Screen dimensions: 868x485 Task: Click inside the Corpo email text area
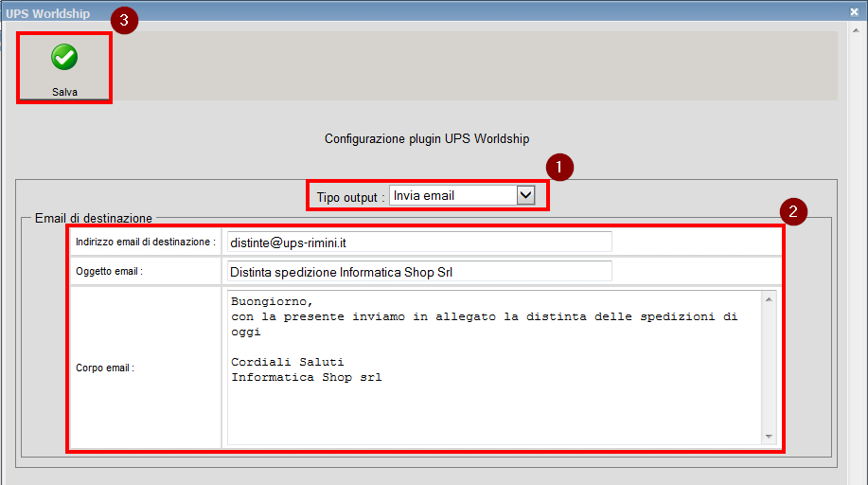tap(494, 367)
